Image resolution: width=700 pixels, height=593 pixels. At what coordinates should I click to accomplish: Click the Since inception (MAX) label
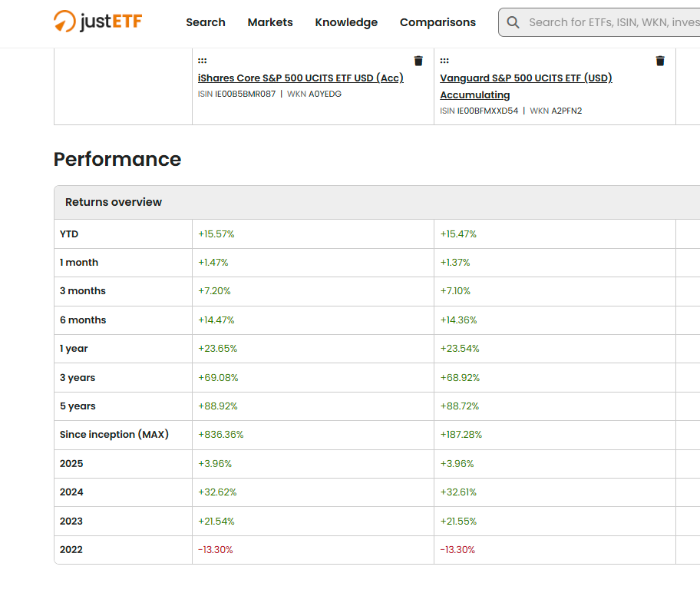(114, 434)
